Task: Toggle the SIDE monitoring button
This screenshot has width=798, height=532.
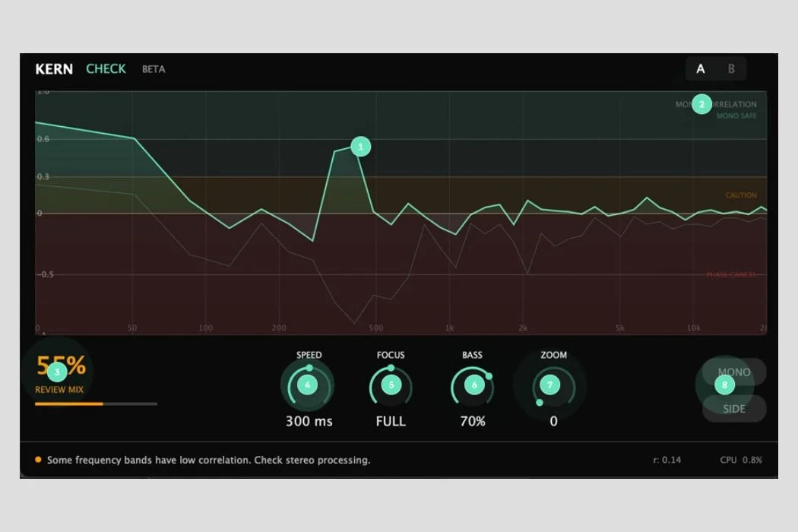Action: point(734,409)
